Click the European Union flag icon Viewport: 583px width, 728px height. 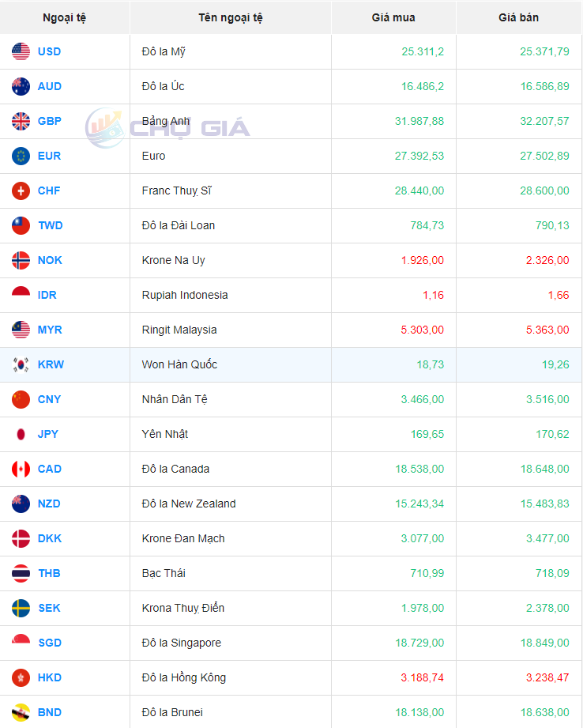[21, 157]
